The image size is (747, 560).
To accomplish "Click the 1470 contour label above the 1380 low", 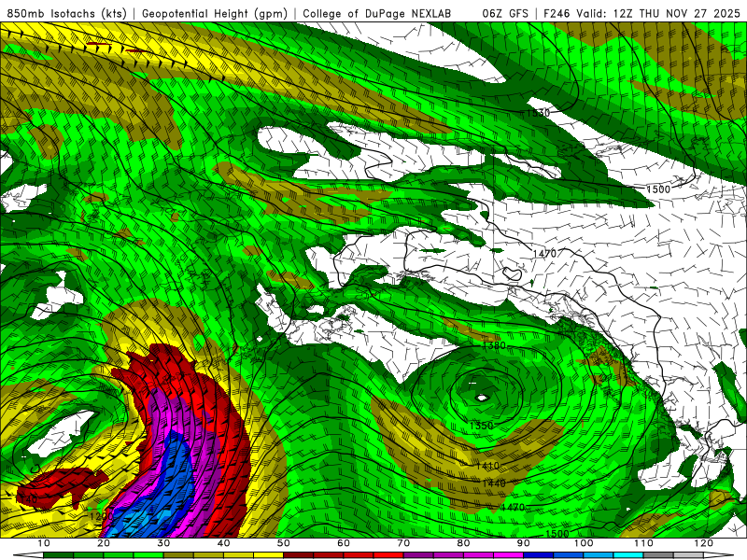I will tap(544, 254).
